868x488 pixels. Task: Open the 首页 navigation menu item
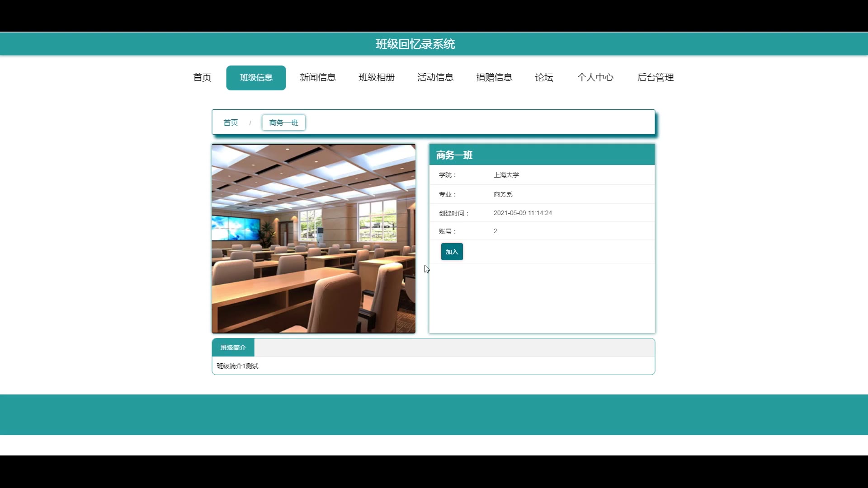(202, 77)
